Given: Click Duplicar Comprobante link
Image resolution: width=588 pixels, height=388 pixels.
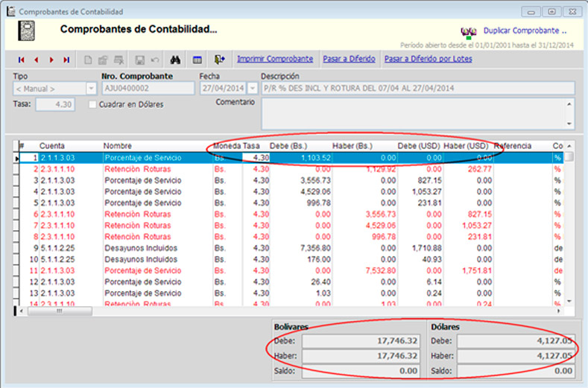Looking at the screenshot, I should pos(525,31).
